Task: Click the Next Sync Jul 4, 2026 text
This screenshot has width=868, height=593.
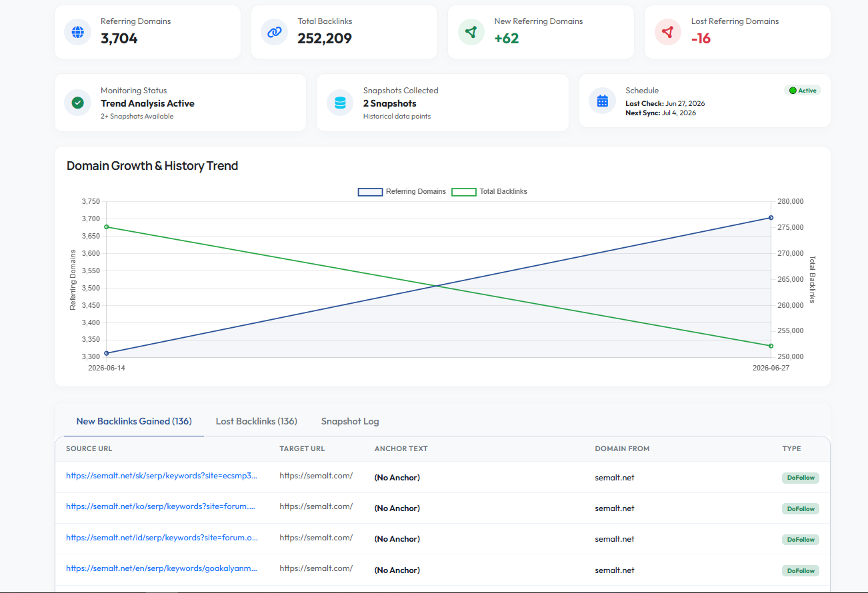Action: click(x=661, y=113)
